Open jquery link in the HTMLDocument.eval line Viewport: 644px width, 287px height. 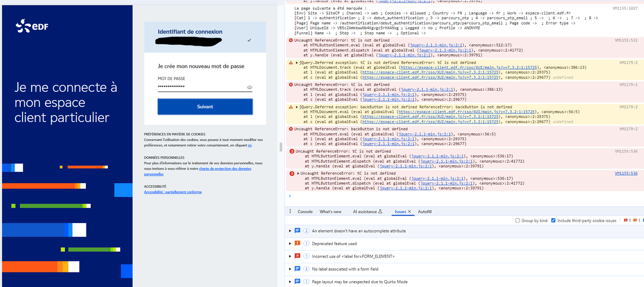(426, 134)
